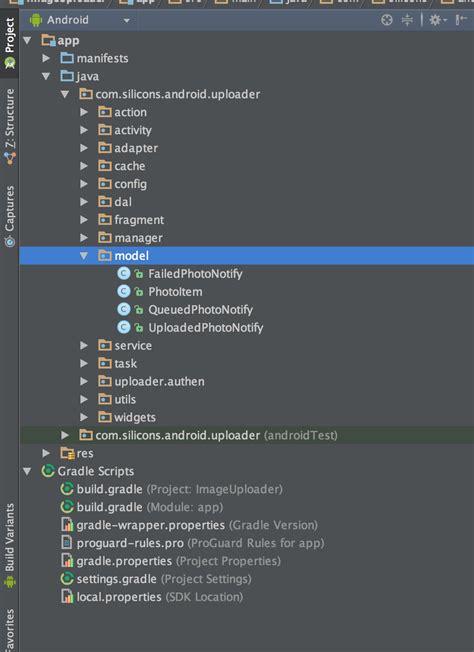The width and height of the screenshot is (474, 652).
Task: Select settings.gradle file
Action: click(164, 579)
